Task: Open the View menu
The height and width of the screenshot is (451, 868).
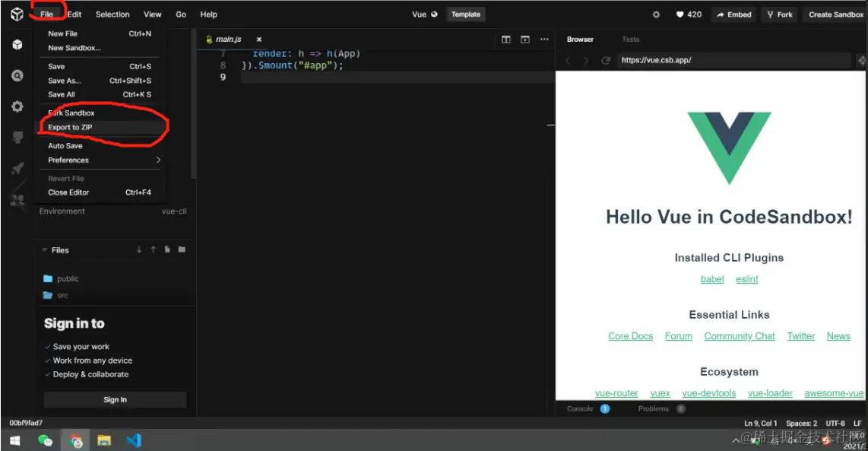Action: [152, 14]
